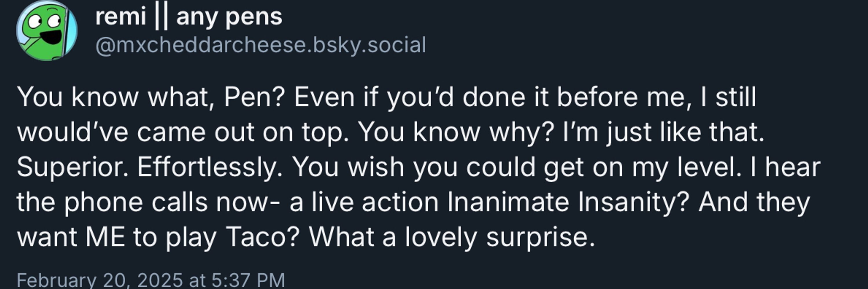The image size is (868, 289).
Task: Click the double-bar separator in display name
Action: [x=161, y=17]
